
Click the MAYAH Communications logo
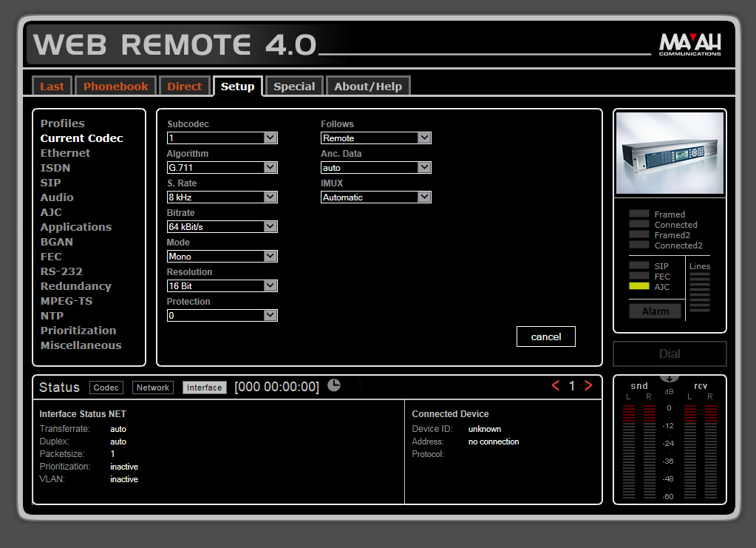tap(690, 44)
